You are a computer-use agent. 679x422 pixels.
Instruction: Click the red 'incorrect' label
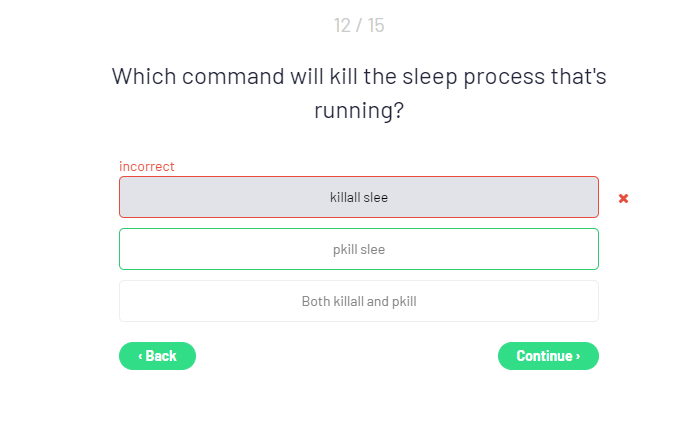pos(146,166)
